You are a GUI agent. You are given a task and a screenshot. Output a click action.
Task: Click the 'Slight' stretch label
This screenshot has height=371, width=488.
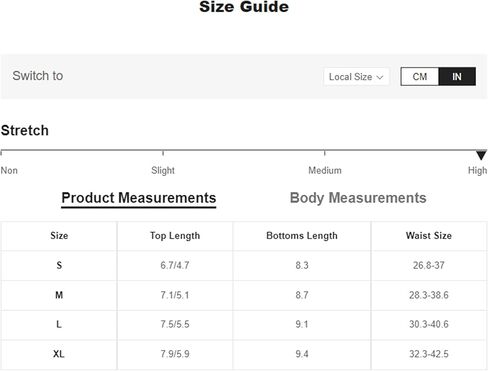pos(163,171)
